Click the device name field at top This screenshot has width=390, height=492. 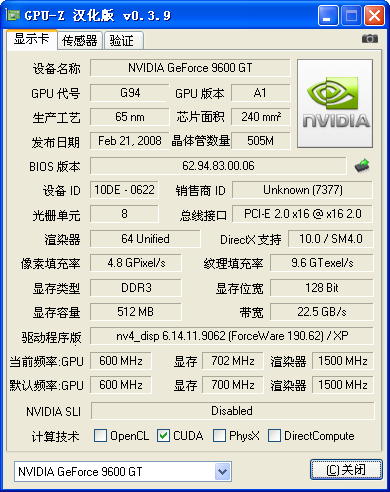coord(190,68)
